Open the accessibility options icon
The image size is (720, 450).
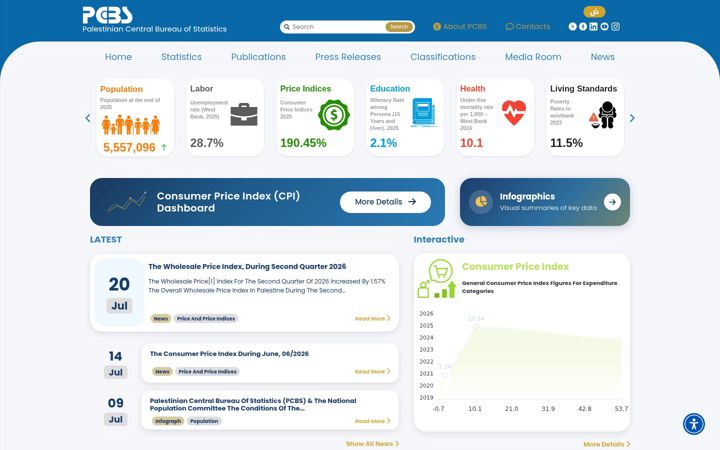click(693, 423)
